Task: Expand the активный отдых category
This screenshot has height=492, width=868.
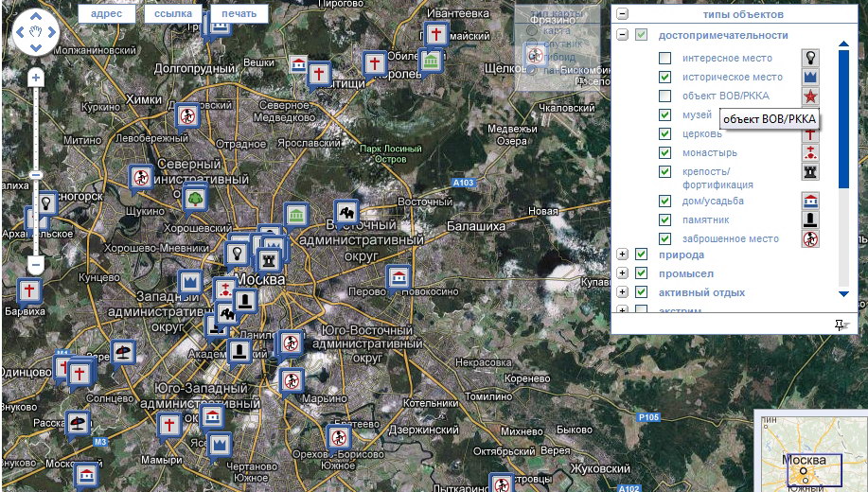Action: tap(622, 292)
